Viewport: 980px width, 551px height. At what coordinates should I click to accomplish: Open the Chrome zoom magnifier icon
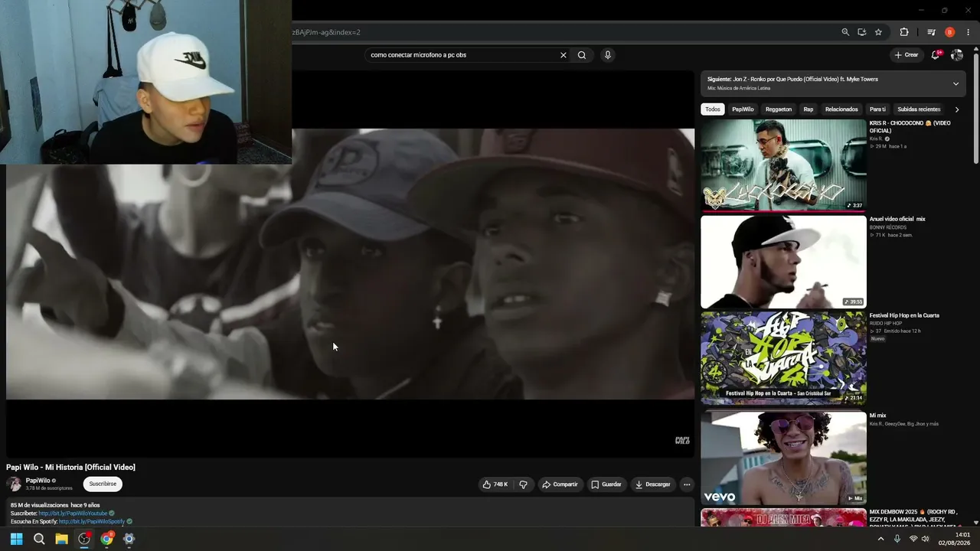tap(845, 32)
